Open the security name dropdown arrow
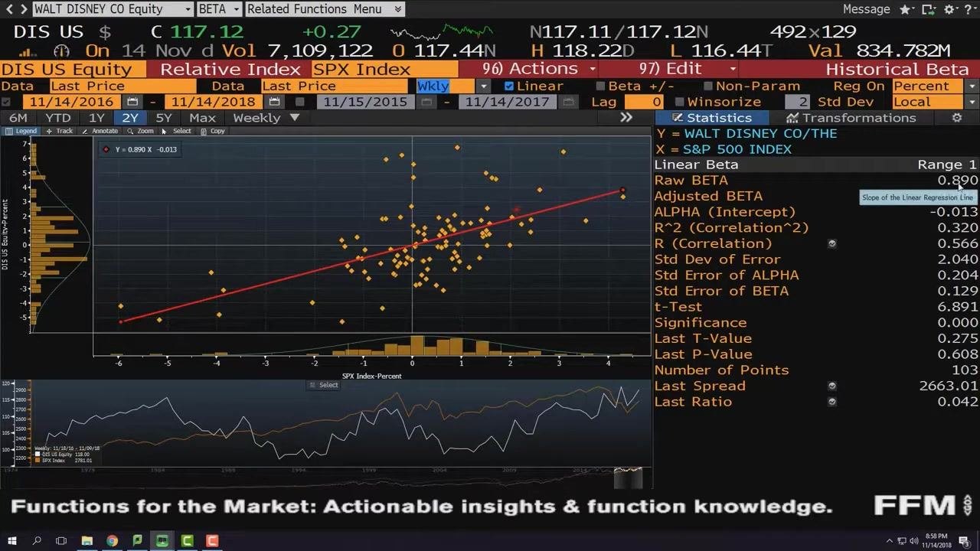 (x=188, y=9)
